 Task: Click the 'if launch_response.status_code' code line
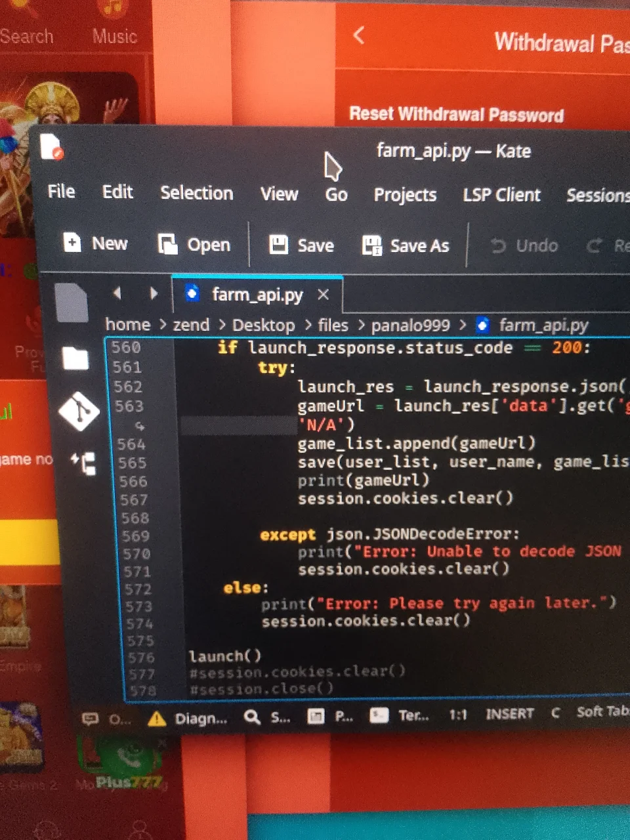[x=404, y=347]
